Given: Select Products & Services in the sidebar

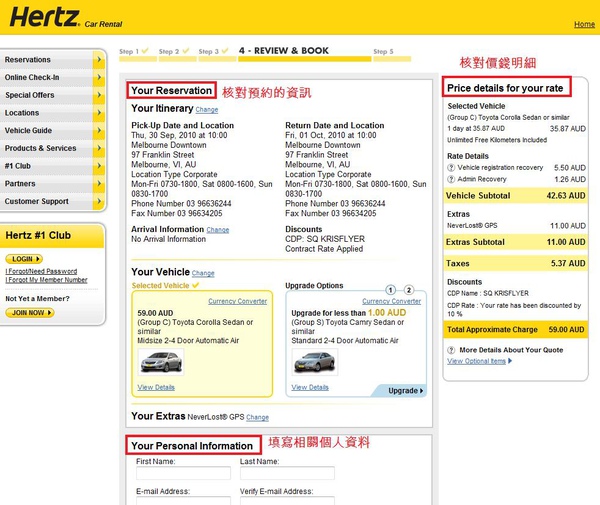Looking at the screenshot, I should (41, 148).
